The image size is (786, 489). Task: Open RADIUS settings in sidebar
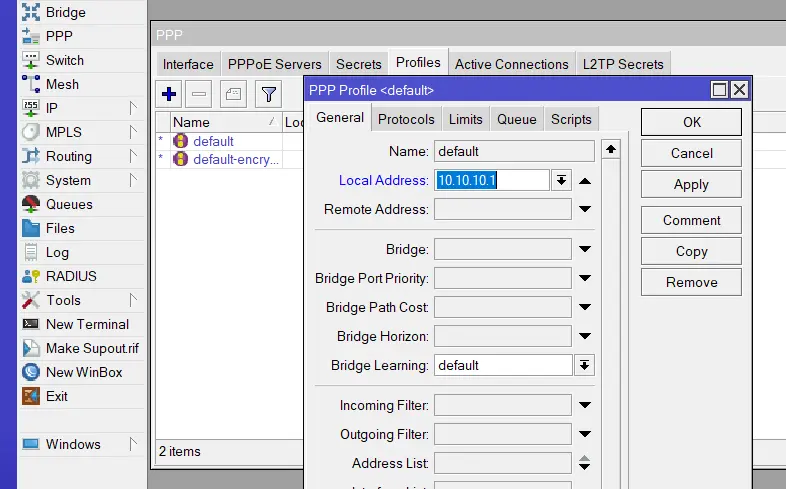[x=70, y=276]
